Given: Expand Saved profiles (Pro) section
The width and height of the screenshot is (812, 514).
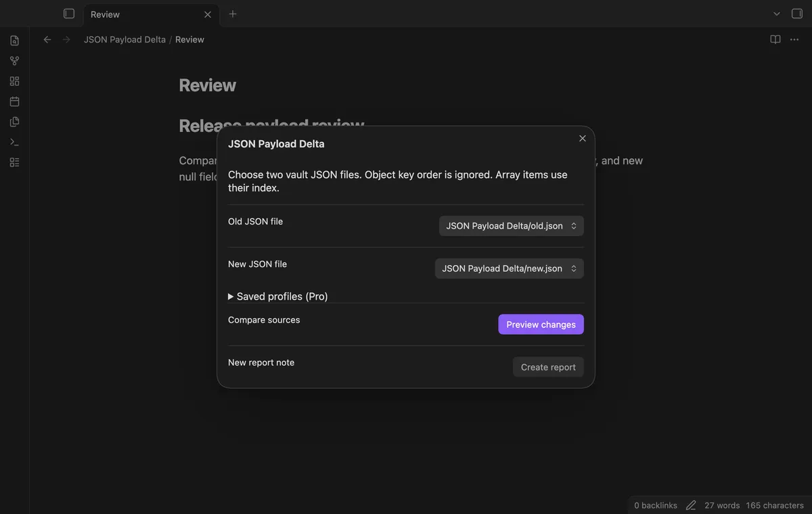Looking at the screenshot, I should [x=278, y=296].
